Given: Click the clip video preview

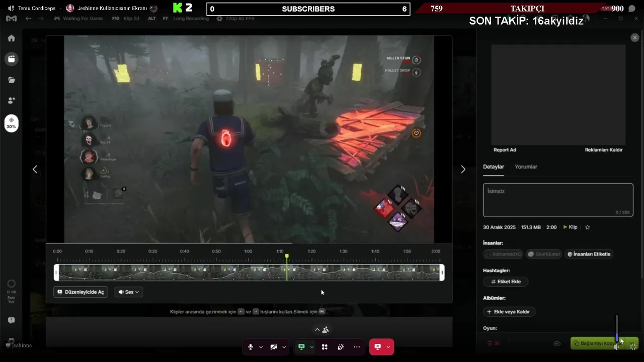Looking at the screenshot, I should (249, 139).
